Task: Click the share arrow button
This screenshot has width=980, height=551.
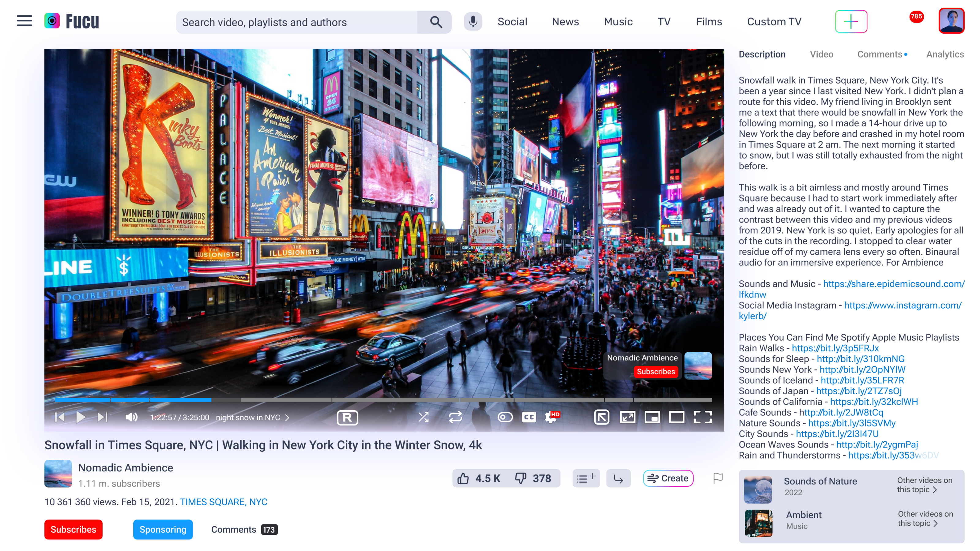Action: (x=618, y=478)
